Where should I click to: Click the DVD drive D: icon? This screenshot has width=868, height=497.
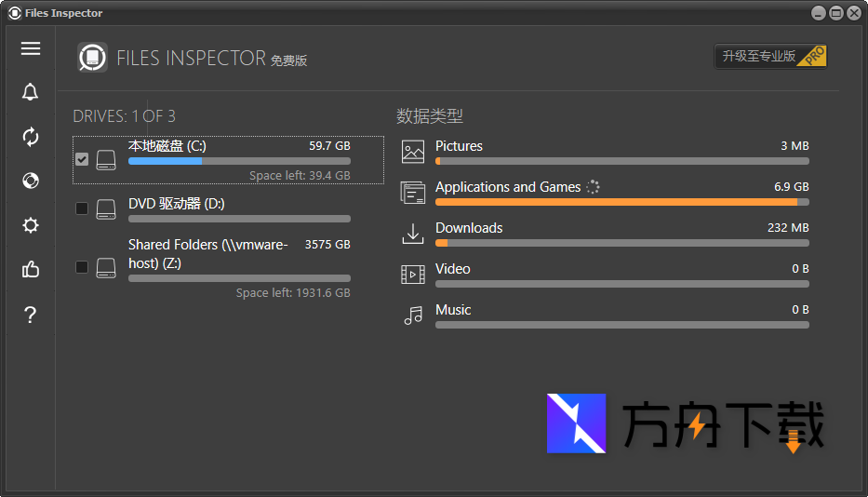106,208
